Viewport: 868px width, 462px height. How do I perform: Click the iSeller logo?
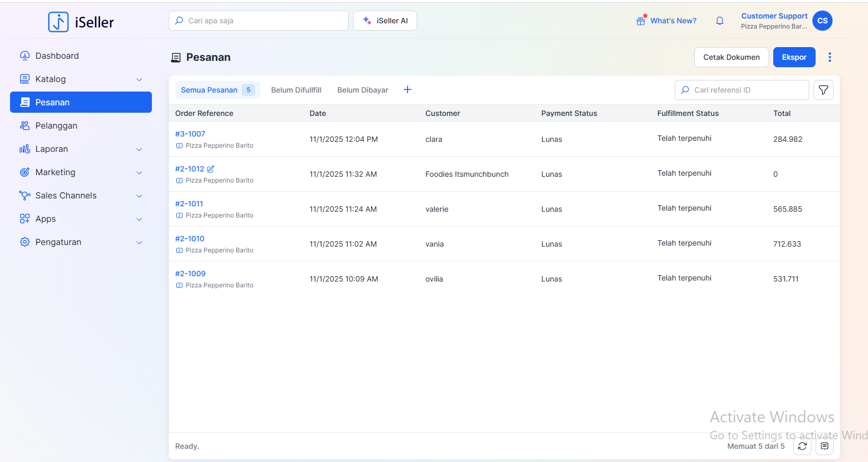coord(81,22)
